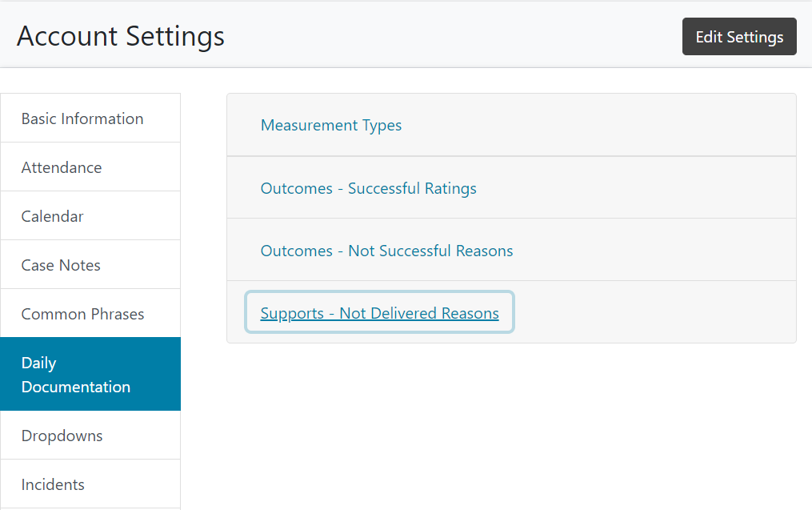Go to the Calendar settings section

[90, 215]
